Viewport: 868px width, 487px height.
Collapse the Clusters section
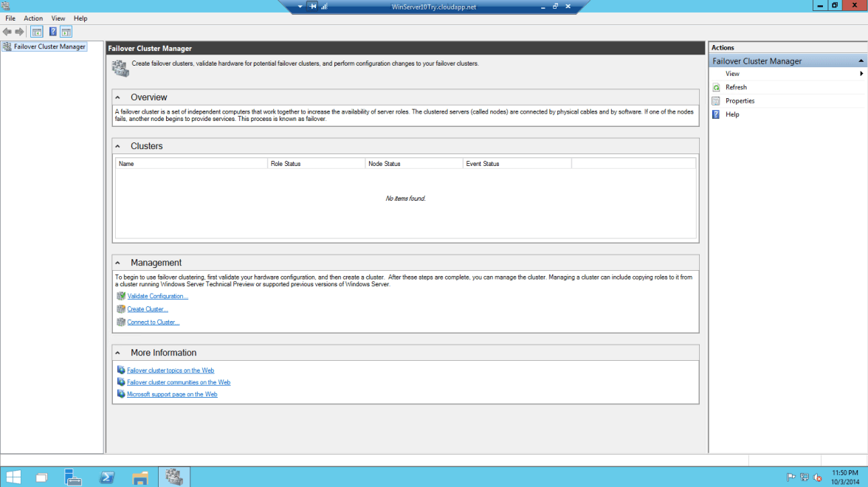coord(117,145)
